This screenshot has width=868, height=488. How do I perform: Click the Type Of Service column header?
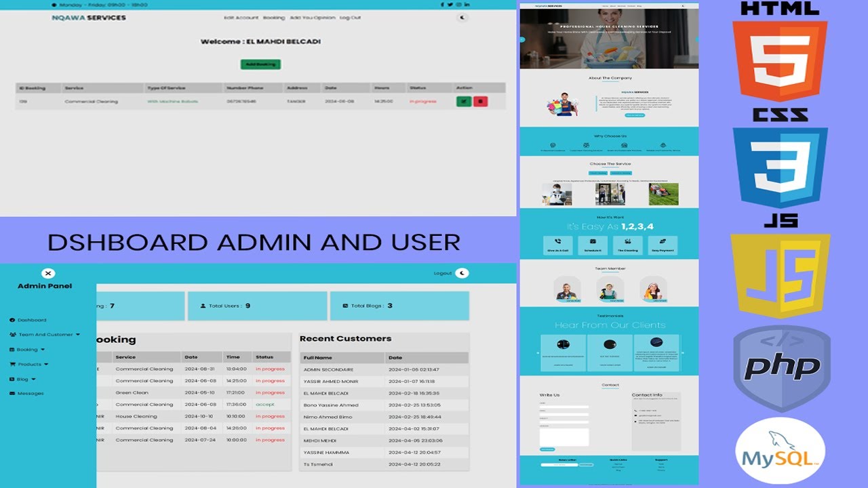[x=167, y=88]
